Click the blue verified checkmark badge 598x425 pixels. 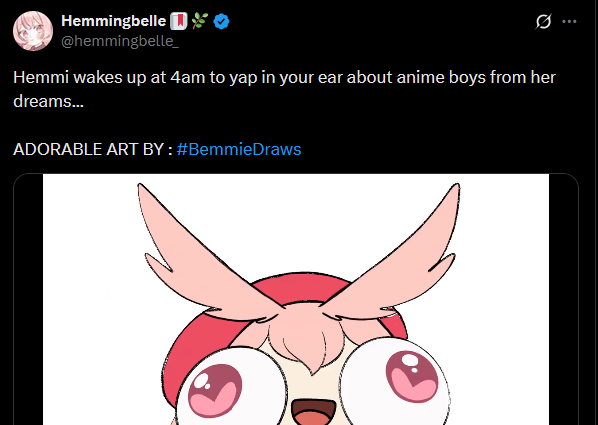coord(221,21)
